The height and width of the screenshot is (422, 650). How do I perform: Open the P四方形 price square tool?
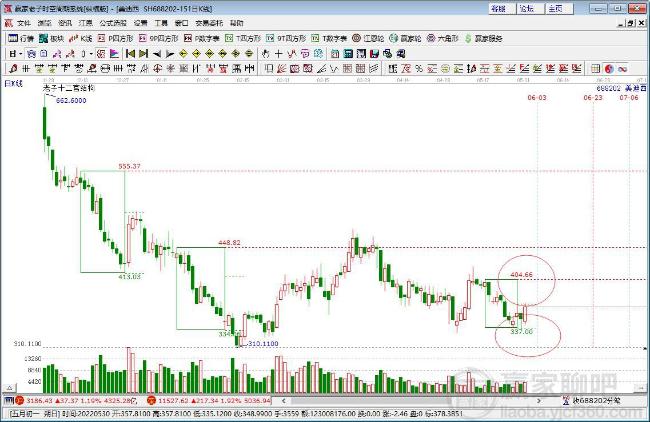pyautogui.click(x=115, y=39)
